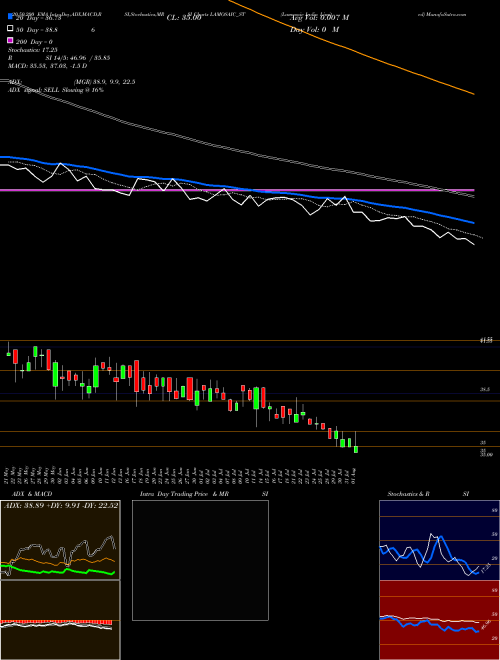Click the site watermark link at top right

tap(441, 14)
